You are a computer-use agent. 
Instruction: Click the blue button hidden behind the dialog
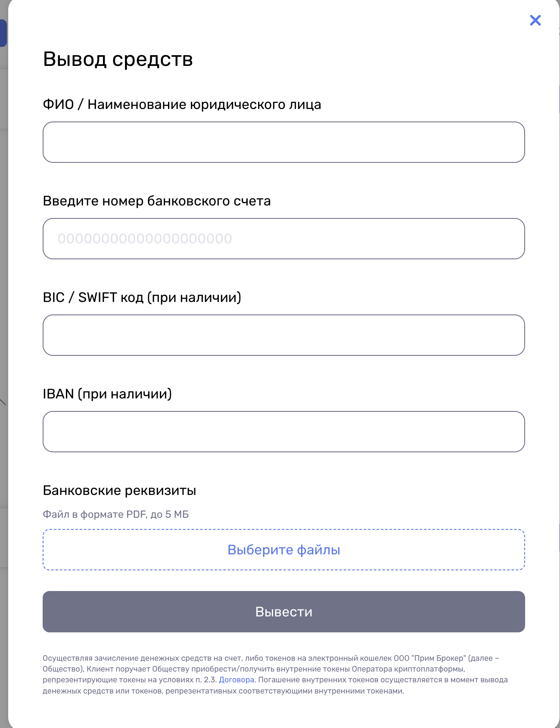(3, 33)
